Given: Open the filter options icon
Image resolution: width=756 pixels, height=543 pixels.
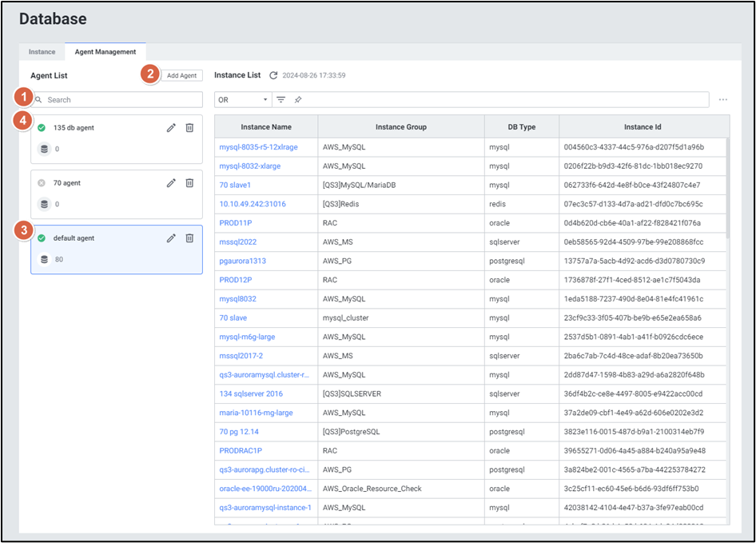Looking at the screenshot, I should (281, 100).
